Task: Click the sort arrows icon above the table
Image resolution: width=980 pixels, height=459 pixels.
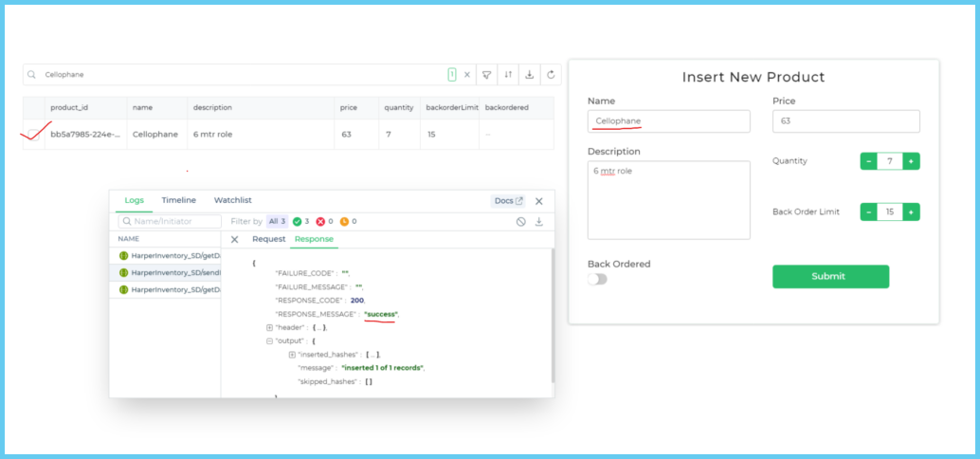Action: click(508, 75)
